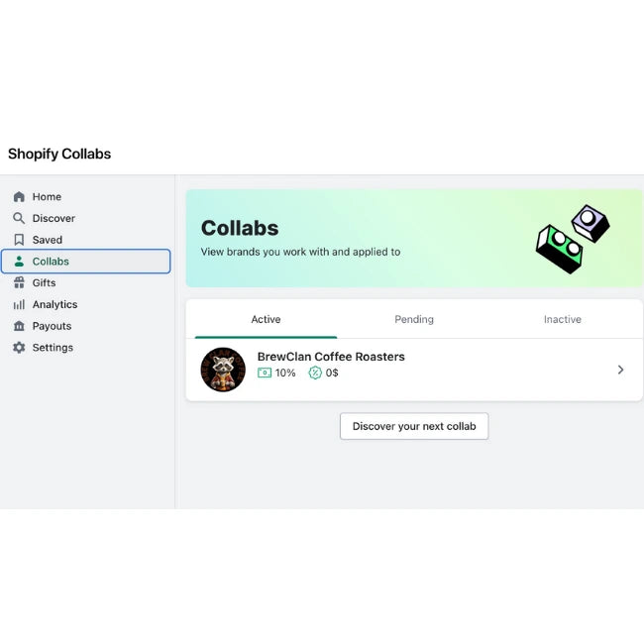644x644 pixels.
Task: Click the Home house icon
Action: 19,197
